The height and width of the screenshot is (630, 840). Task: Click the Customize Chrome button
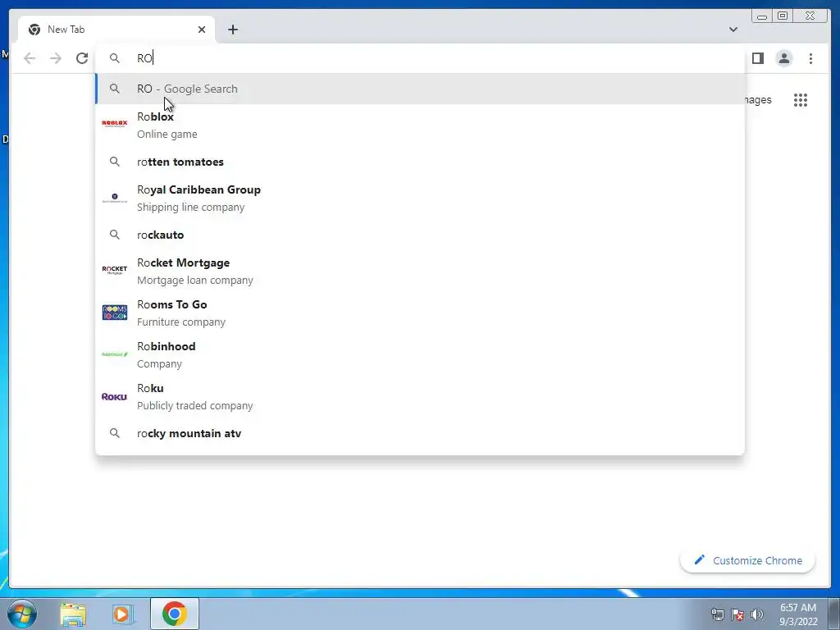(748, 560)
